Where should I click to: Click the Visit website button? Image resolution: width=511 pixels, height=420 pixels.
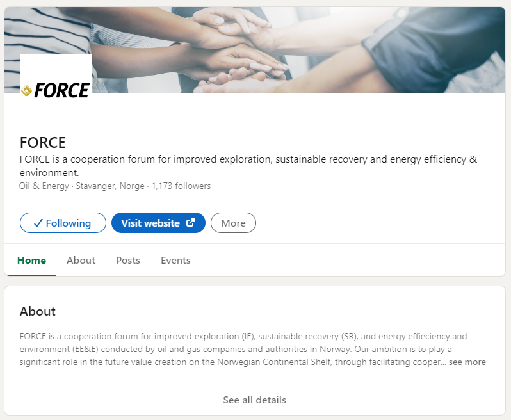pos(158,223)
